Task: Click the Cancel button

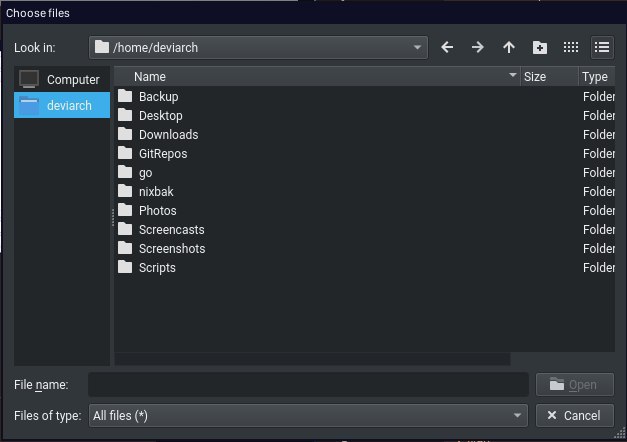Action: tap(575, 416)
